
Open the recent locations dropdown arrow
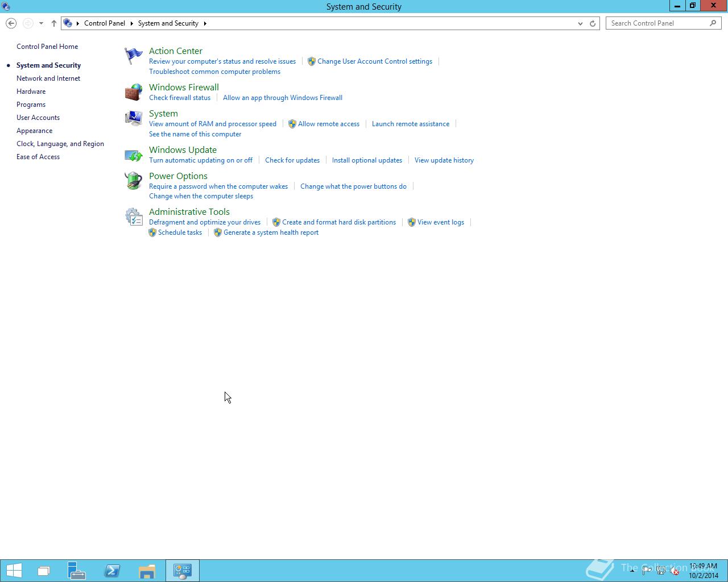tap(41, 23)
